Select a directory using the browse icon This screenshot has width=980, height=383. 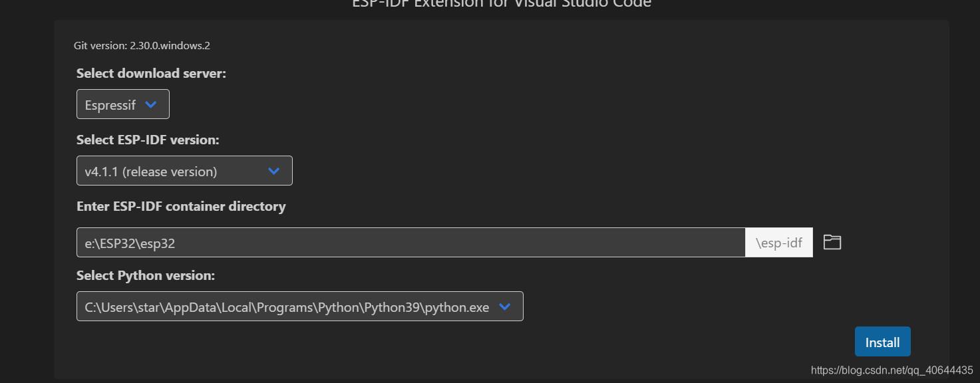point(832,242)
